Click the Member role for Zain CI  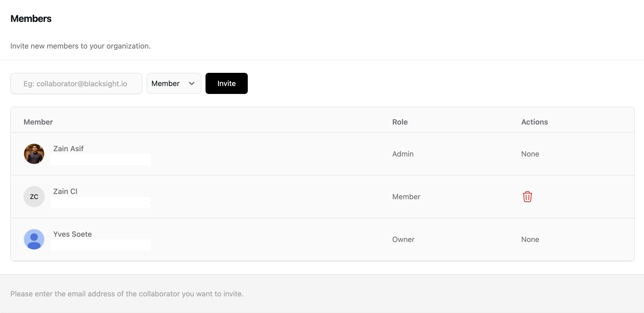[406, 197]
